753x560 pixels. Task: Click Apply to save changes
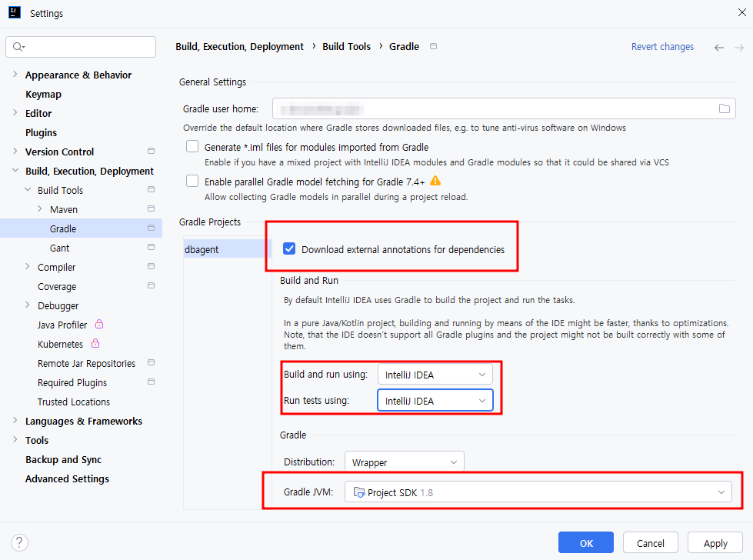(715, 543)
